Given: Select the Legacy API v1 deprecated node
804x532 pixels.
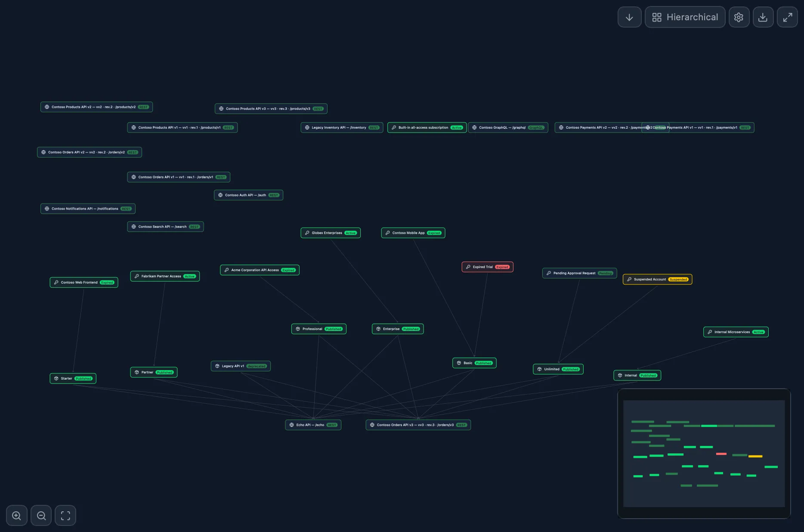Looking at the screenshot, I should pyautogui.click(x=241, y=366).
